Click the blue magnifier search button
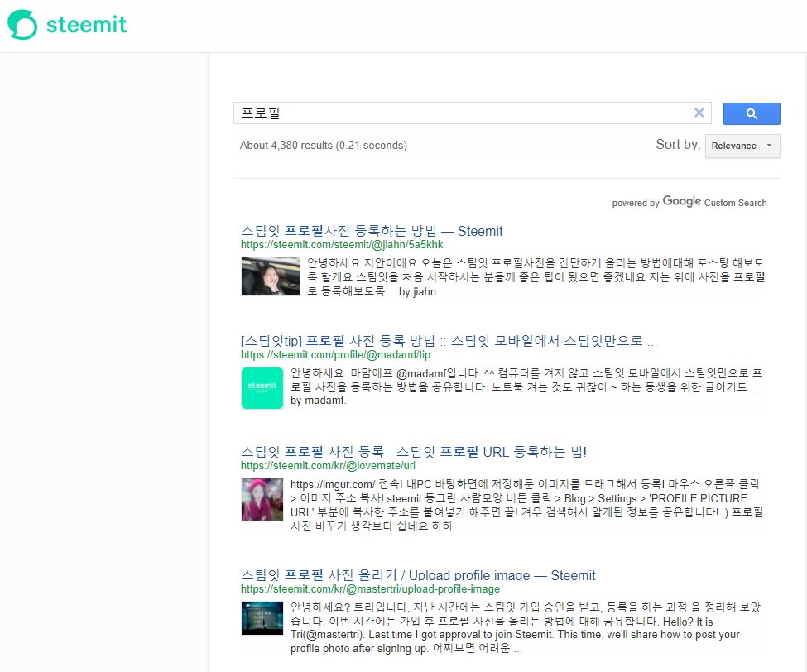The image size is (807, 672). (x=752, y=113)
